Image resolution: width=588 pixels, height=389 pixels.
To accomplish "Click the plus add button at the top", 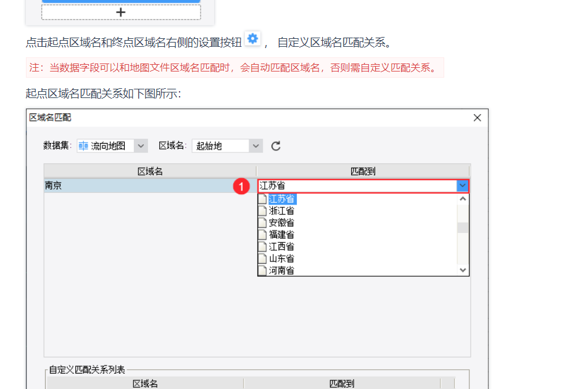I will click(121, 12).
